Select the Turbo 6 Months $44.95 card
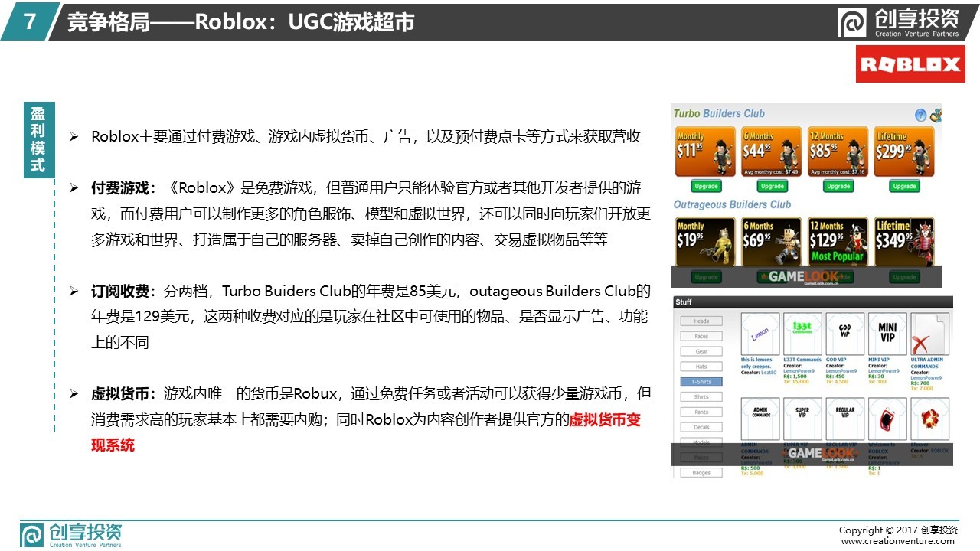Screen dimensions: 980x551 click(772, 152)
